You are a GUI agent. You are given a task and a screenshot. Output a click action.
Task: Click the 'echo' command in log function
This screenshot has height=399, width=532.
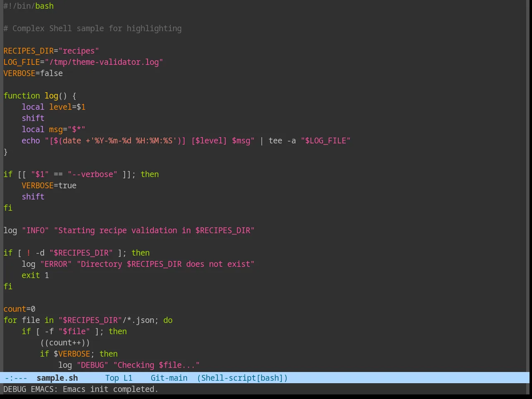pyautogui.click(x=31, y=140)
